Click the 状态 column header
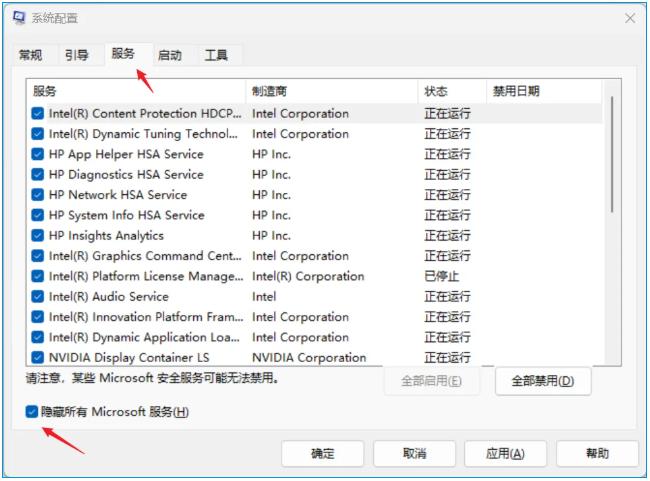650x481 pixels. (x=451, y=91)
